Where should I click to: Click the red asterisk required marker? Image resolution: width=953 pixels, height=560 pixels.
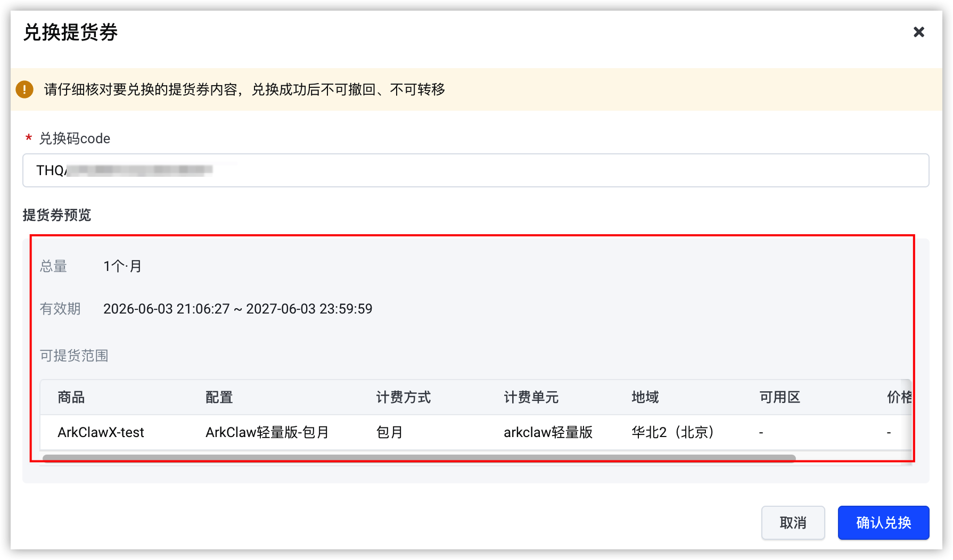pos(29,138)
